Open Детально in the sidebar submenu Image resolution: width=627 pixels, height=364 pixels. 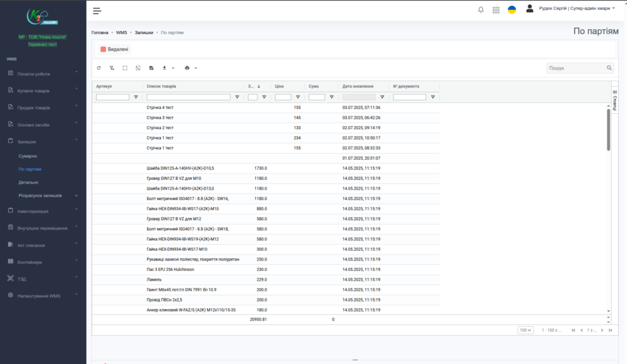(x=29, y=182)
